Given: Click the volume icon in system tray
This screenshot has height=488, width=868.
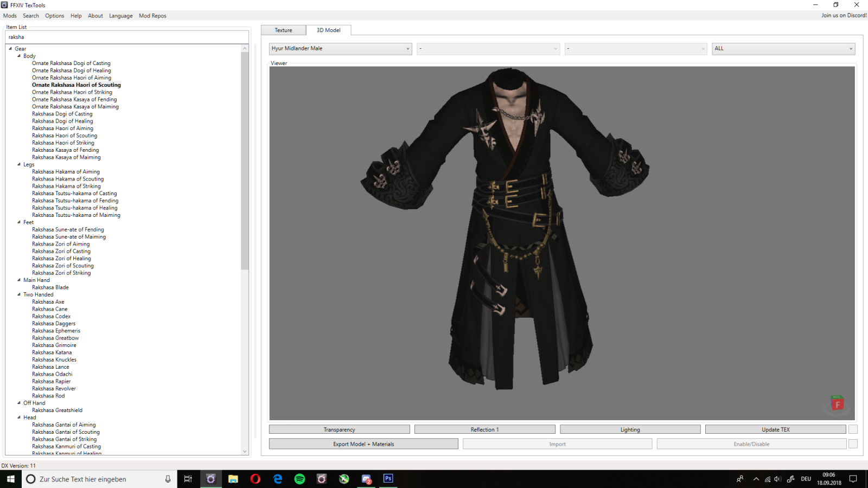Looking at the screenshot, I should point(777,479).
